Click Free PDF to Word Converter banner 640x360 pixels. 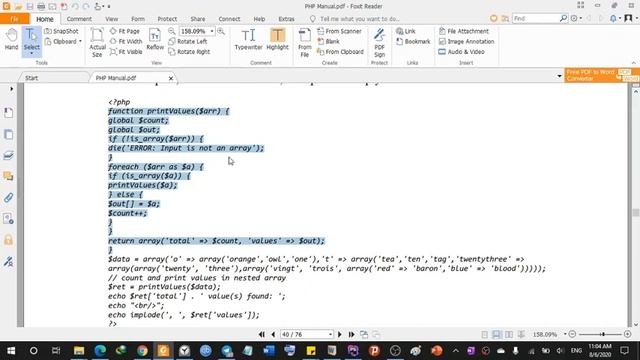602,75
